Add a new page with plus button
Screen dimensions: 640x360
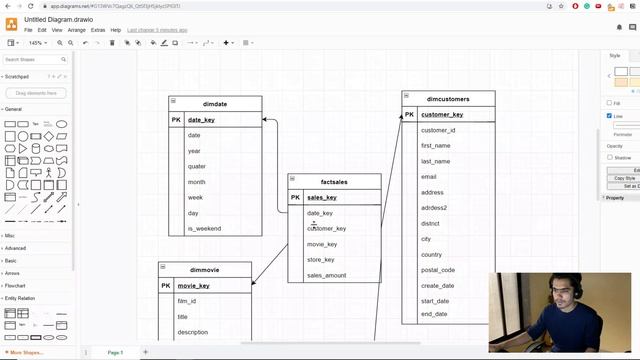[146, 352]
